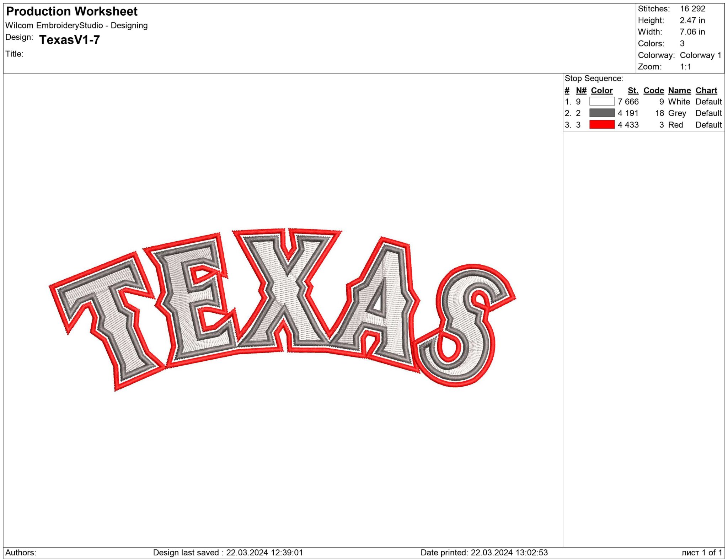Screen dimensions: 728x560
Task: Click the Name column header
Action: tap(679, 91)
